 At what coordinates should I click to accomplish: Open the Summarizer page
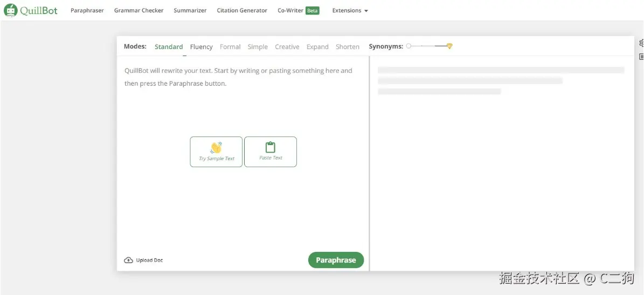click(x=190, y=10)
